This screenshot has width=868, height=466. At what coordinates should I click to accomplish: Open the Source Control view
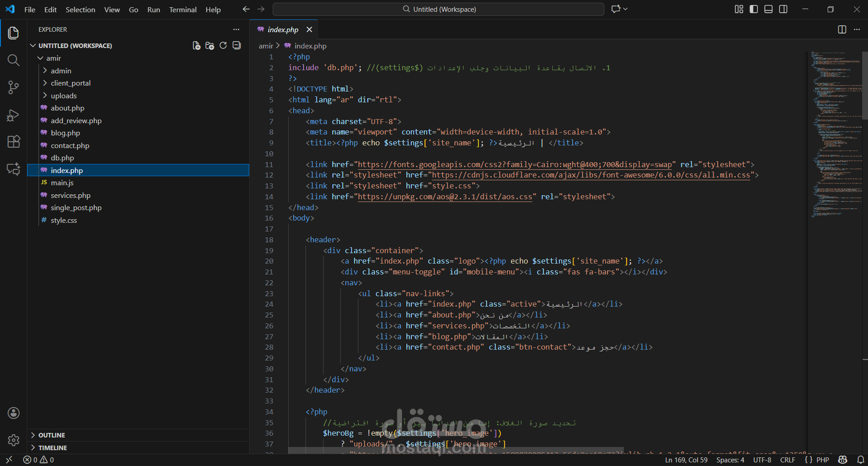click(14, 87)
